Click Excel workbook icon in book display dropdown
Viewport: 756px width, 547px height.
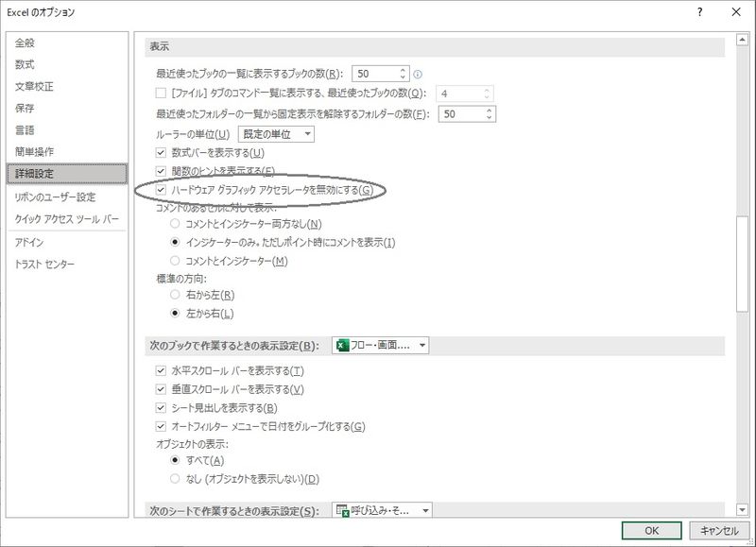343,346
